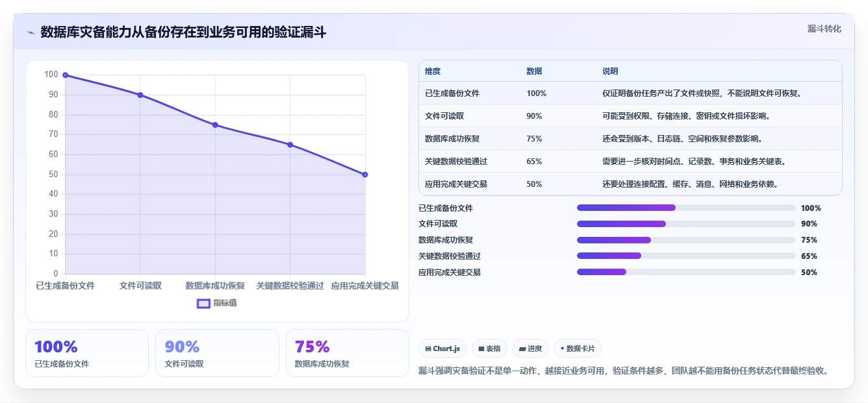
Task: Click description starting 还要处理连接配置
Action: click(690, 184)
